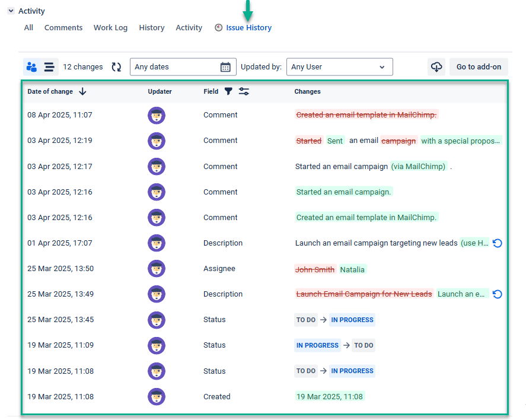Click updater avatar in Started an email campaign. row
The height and width of the screenshot is (420, 526).
(157, 192)
